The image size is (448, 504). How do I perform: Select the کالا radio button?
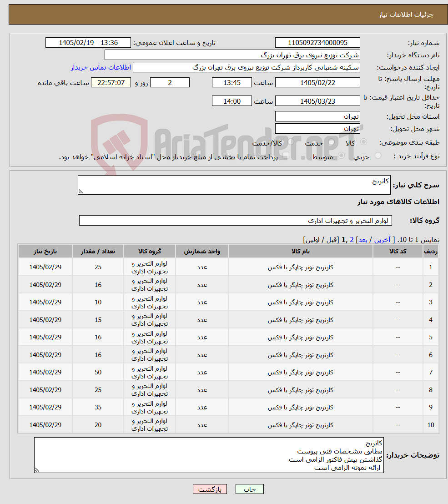pyautogui.click(x=364, y=142)
